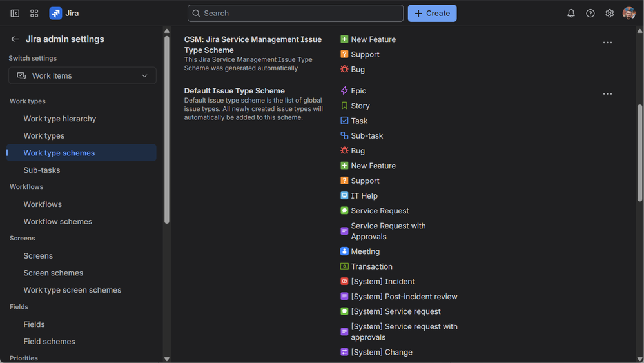Open Work type hierarchy in the sidebar
The height and width of the screenshot is (363, 644).
click(59, 119)
